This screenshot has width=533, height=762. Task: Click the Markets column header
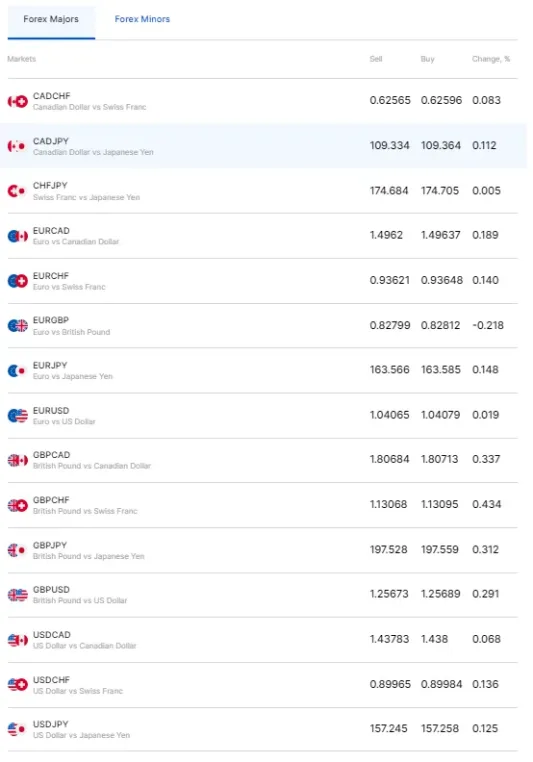pos(21,59)
